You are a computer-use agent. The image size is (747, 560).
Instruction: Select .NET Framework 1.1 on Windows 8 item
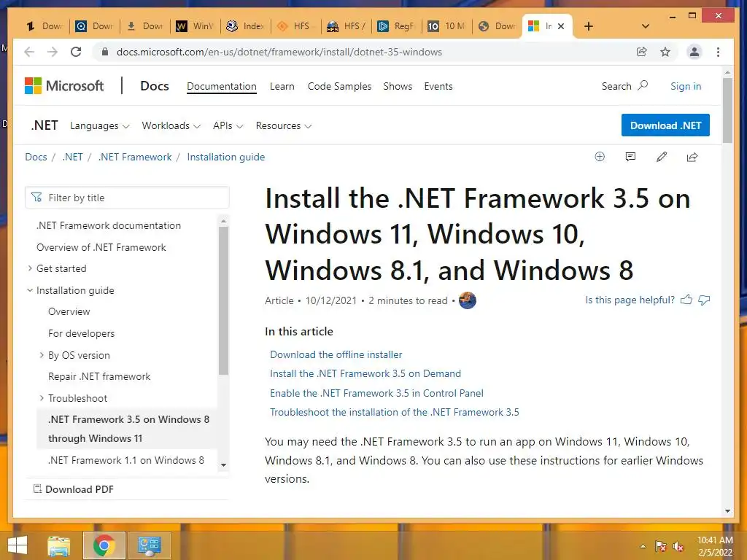125,460
